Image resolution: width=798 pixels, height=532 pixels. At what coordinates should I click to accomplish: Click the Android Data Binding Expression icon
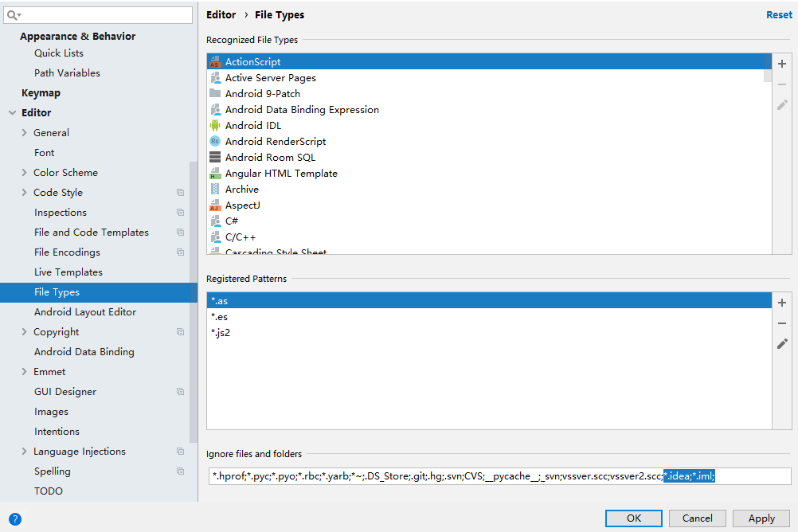pos(215,109)
